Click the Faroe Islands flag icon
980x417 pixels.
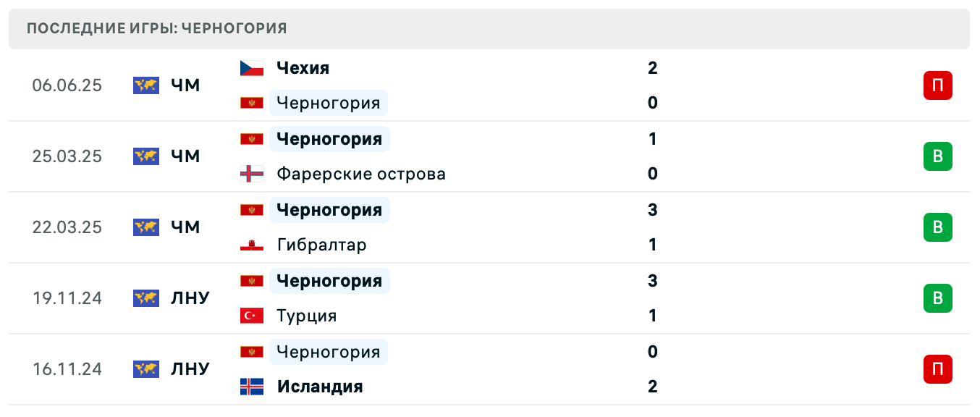(252, 174)
